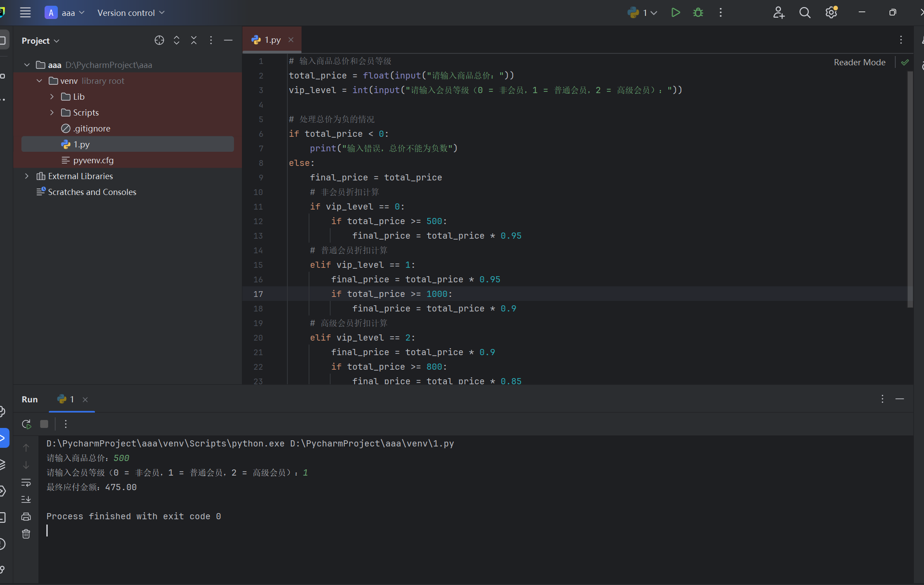Click the editor vertical scrollbar
924x585 pixels.
pos(910,190)
